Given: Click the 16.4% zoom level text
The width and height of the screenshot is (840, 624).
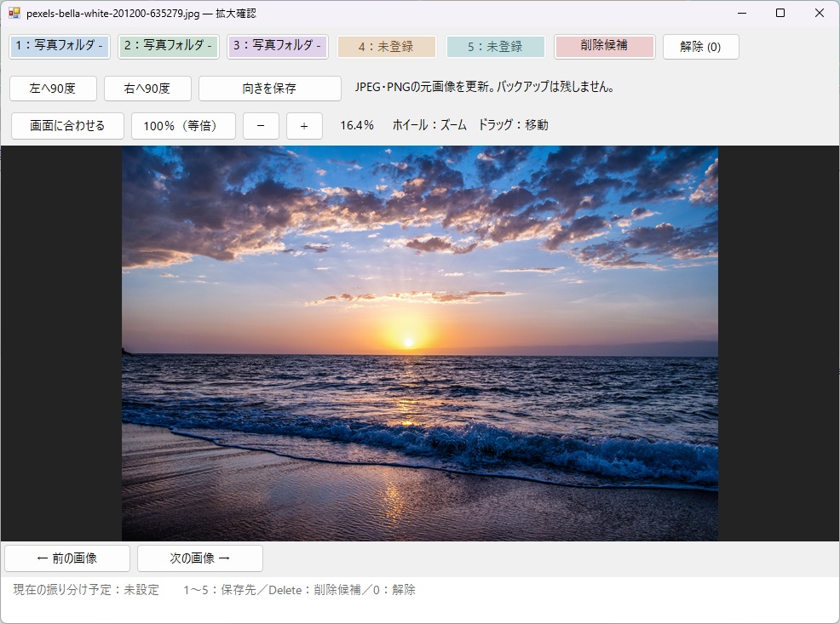Looking at the screenshot, I should click(x=357, y=125).
